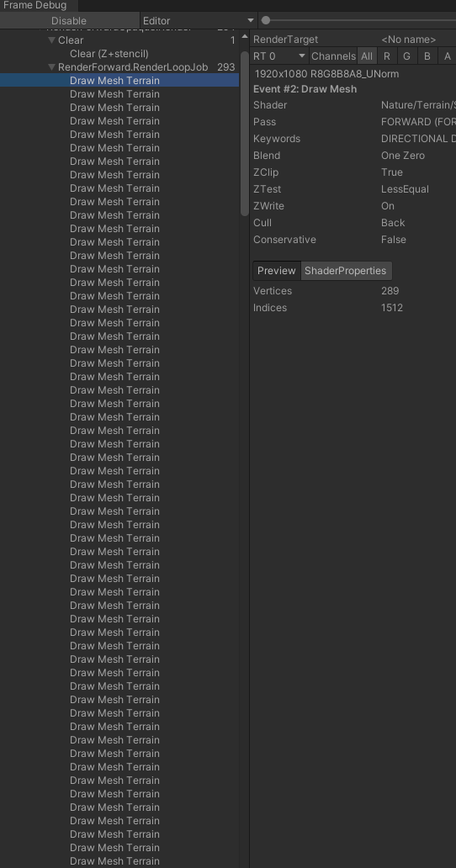Screen dimensions: 456x868
Task: Open the Editor connection dropdown
Action: [x=199, y=20]
